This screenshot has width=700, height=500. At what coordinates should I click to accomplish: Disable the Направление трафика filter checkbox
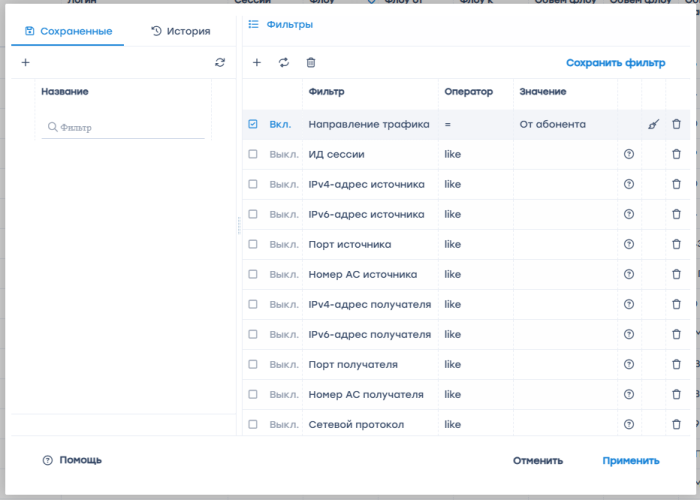coord(253,125)
